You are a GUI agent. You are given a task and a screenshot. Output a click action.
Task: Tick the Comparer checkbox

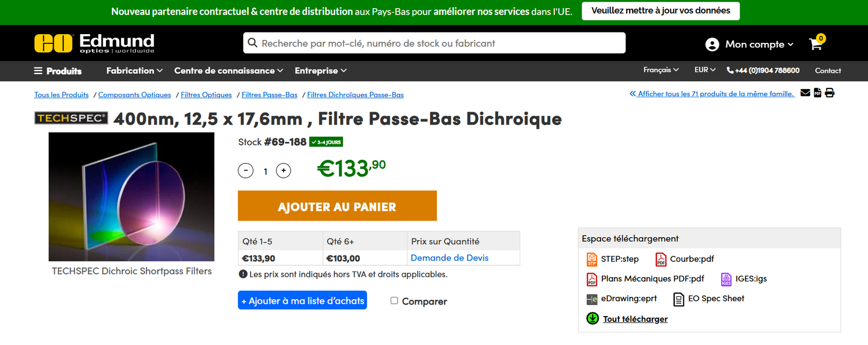(x=394, y=301)
